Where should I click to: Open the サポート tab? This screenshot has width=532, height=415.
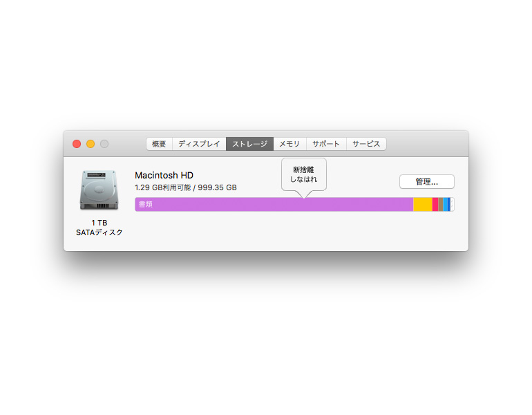326,144
